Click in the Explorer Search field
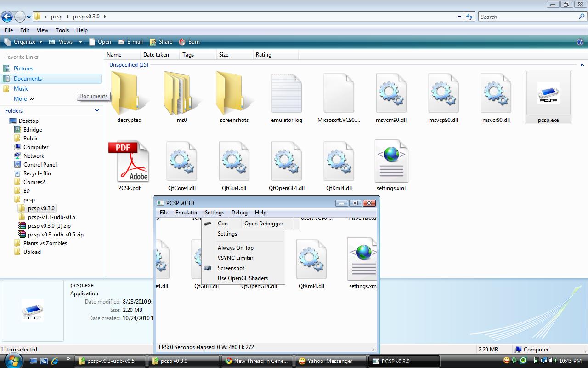Image resolution: width=588 pixels, height=368 pixels. coord(528,17)
